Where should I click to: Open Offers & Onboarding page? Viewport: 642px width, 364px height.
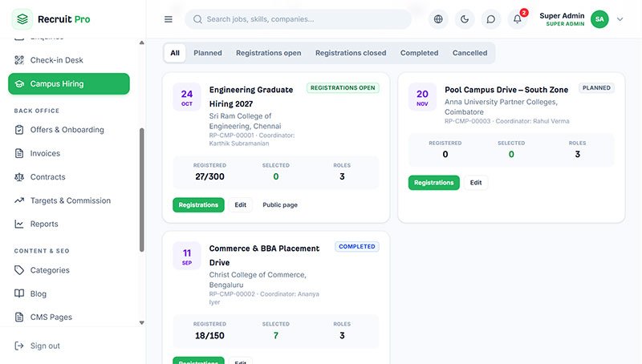coord(69,130)
